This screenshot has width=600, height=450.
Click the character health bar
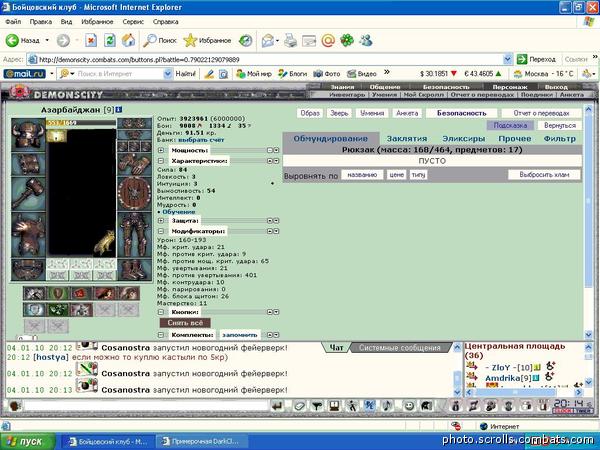pos(81,123)
